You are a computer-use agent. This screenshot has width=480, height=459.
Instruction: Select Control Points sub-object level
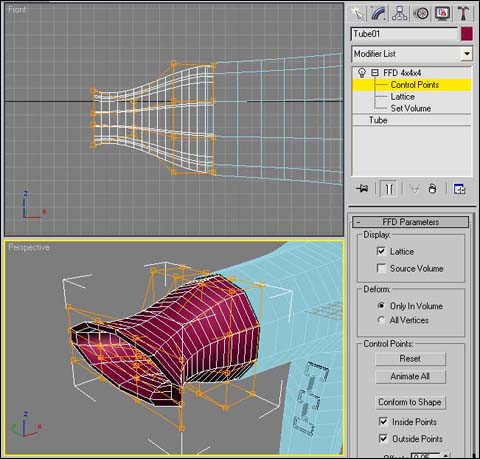click(x=414, y=85)
